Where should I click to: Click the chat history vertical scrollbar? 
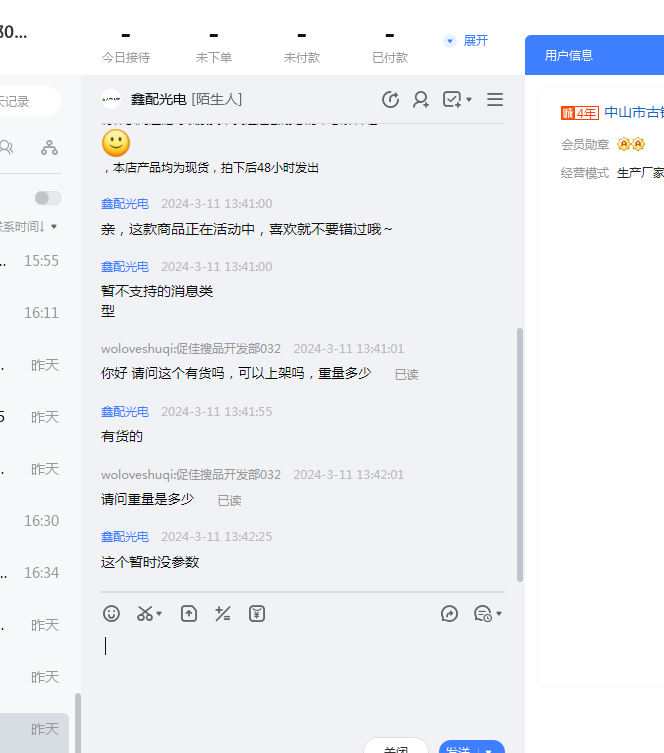[x=519, y=455]
